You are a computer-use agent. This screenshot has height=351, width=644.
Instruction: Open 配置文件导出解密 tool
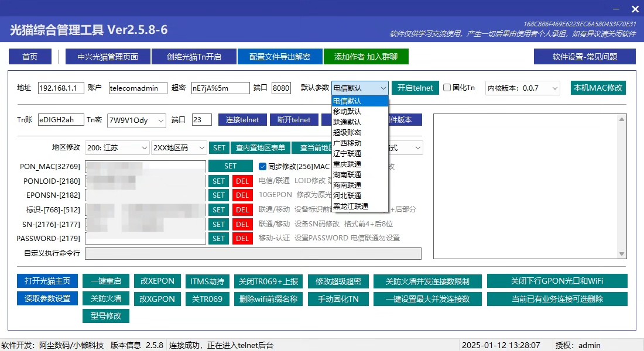pos(280,57)
